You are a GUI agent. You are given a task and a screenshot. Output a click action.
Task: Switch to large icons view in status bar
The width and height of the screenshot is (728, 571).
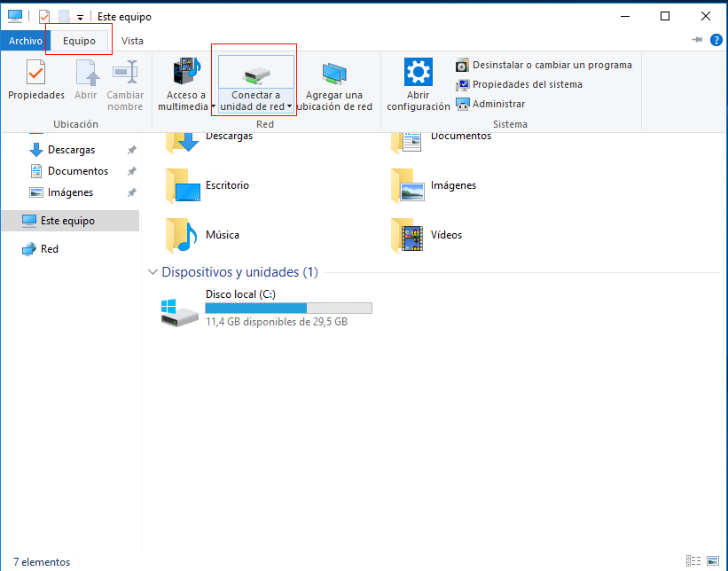[713, 560]
